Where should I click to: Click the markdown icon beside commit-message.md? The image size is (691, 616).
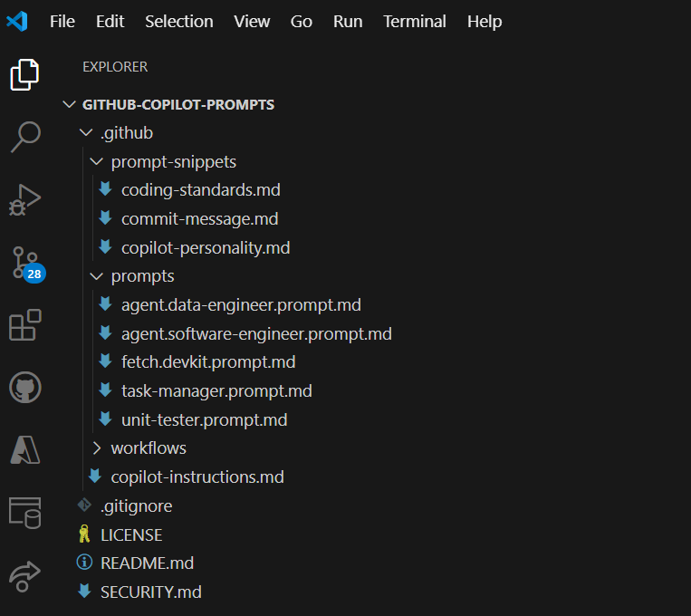point(105,217)
